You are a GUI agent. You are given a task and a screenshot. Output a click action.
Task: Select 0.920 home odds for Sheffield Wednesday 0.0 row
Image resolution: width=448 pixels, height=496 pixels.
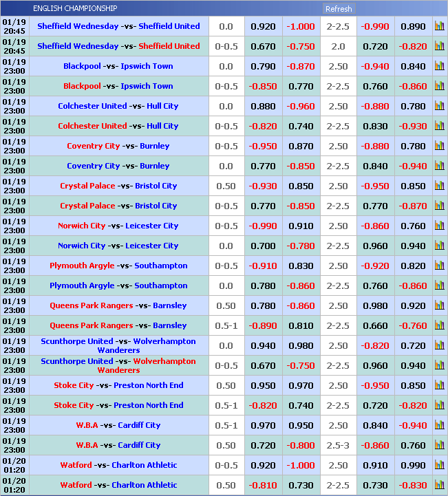(263, 27)
